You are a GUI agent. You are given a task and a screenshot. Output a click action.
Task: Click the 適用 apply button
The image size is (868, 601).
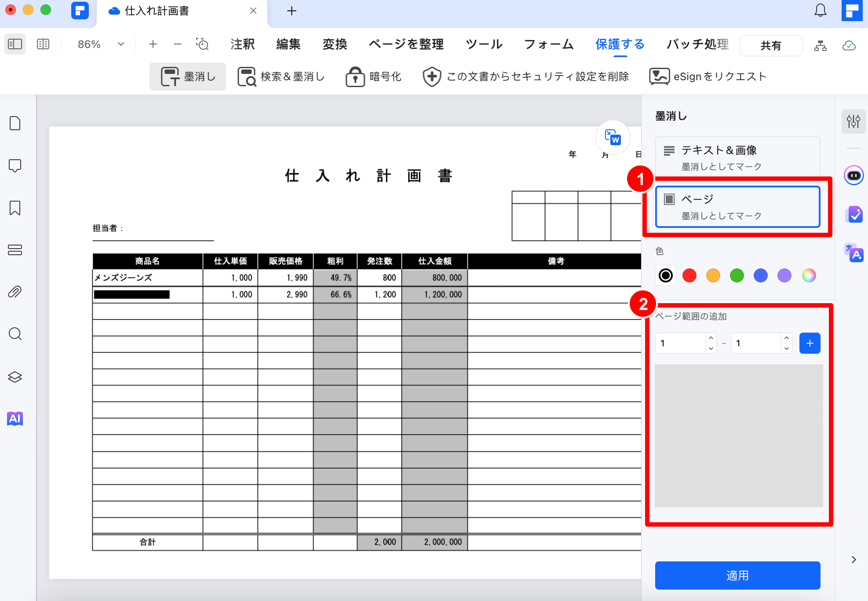737,575
